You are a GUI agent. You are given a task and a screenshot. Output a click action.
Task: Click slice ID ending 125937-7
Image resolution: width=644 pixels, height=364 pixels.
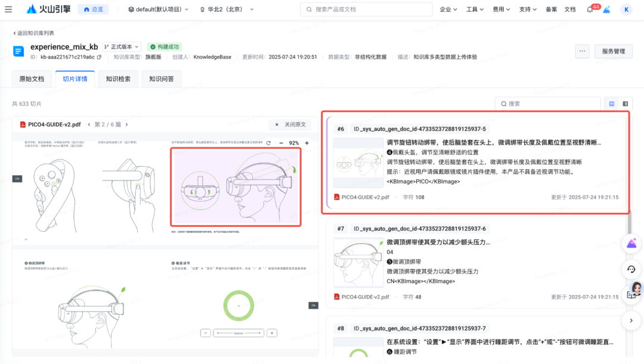point(419,328)
